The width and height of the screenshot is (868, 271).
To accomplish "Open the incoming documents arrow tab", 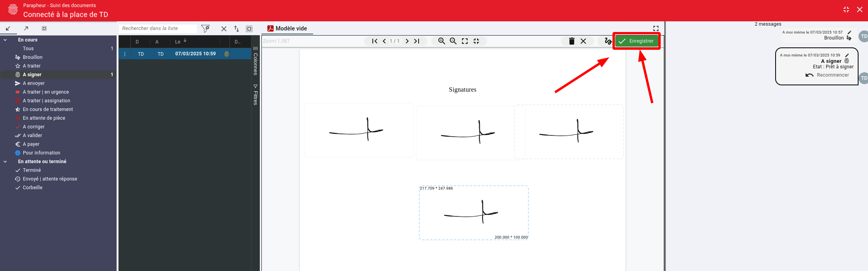I will 8,28.
